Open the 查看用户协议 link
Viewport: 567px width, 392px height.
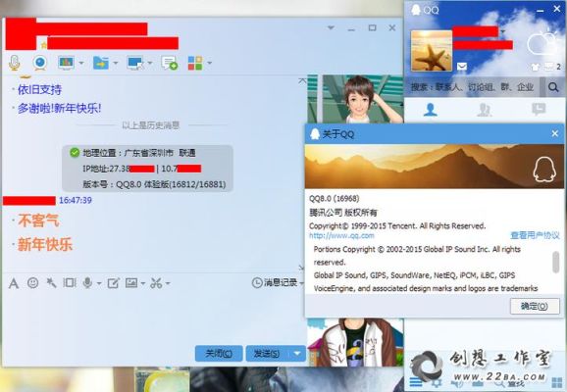click(535, 235)
